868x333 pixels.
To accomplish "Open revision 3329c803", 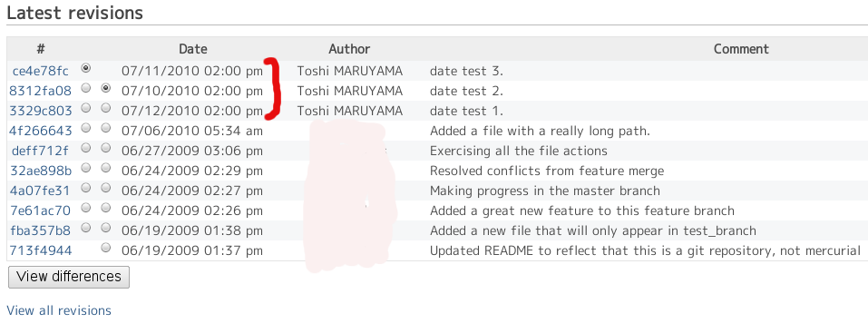I will [41, 111].
